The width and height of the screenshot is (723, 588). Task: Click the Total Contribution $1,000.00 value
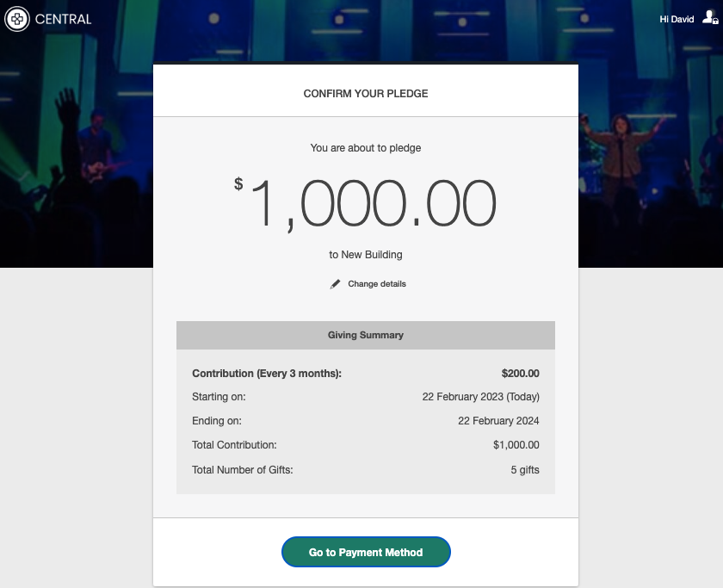[x=516, y=445]
